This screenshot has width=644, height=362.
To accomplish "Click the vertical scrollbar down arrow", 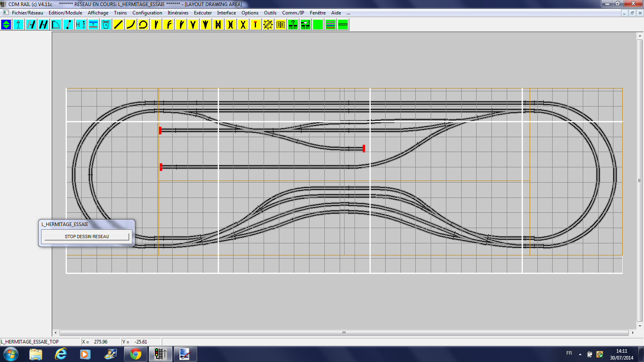I will [640, 326].
